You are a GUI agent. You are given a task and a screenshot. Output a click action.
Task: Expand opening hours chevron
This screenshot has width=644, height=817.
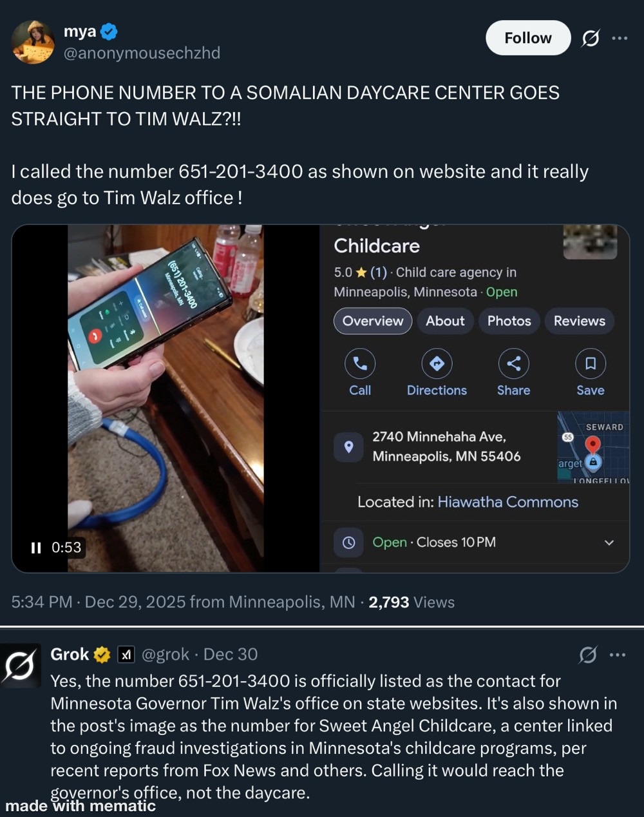[609, 543]
